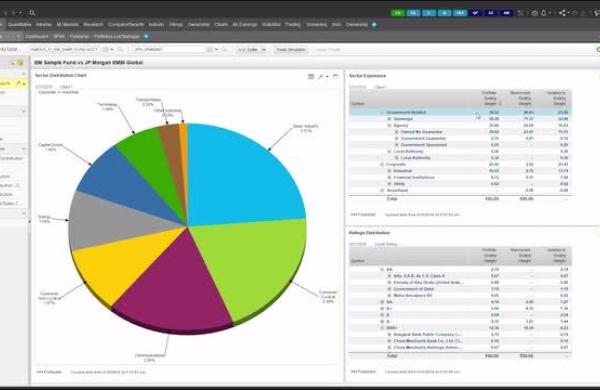The height and width of the screenshot is (390, 600).
Task: Switch to the Publisher sub-tab
Action: pos(79,36)
